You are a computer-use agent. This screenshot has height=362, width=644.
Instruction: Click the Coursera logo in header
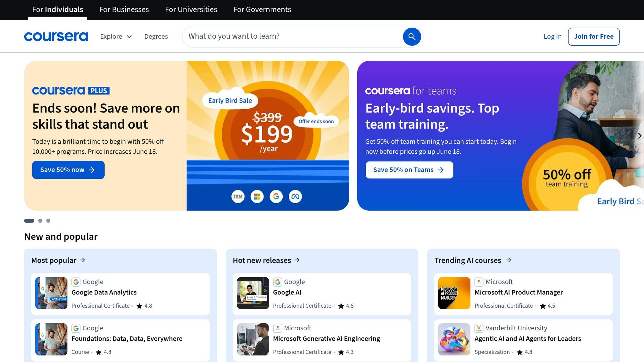pos(56,36)
